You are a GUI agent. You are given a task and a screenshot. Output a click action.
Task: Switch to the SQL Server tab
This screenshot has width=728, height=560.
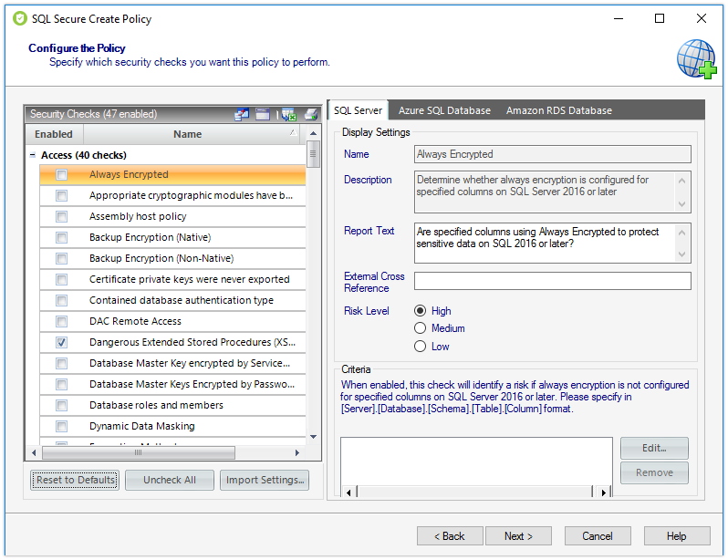(x=358, y=110)
